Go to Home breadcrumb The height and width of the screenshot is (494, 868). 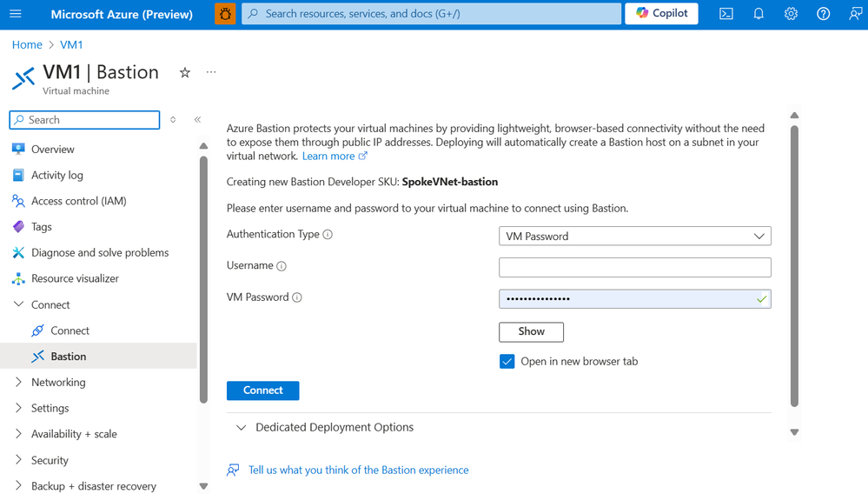(x=27, y=45)
